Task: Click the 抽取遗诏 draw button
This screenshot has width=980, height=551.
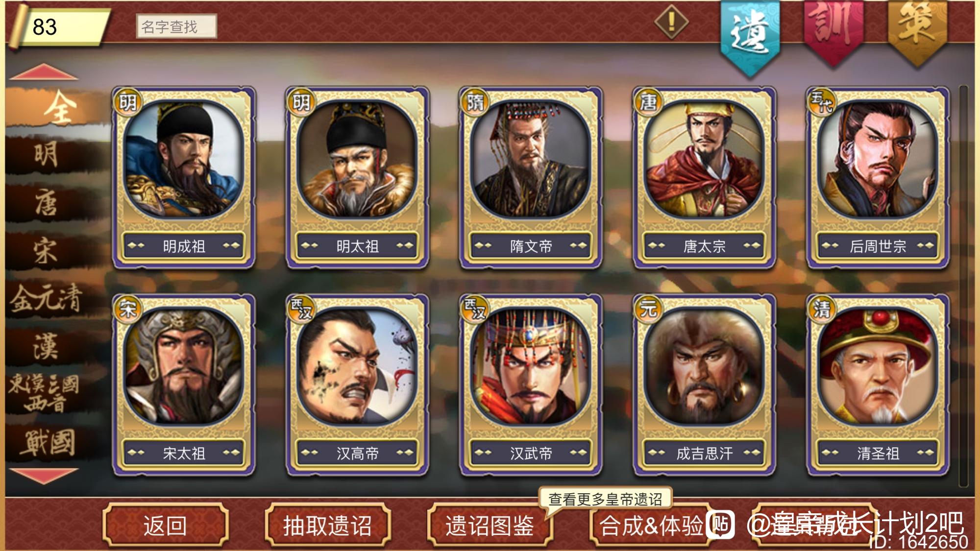Action: (x=327, y=526)
